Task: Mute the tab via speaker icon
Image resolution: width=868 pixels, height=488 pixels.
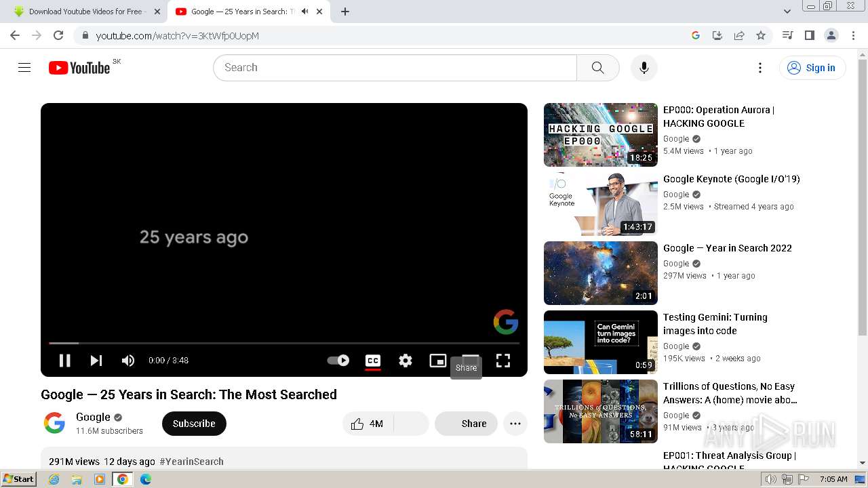Action: (305, 12)
